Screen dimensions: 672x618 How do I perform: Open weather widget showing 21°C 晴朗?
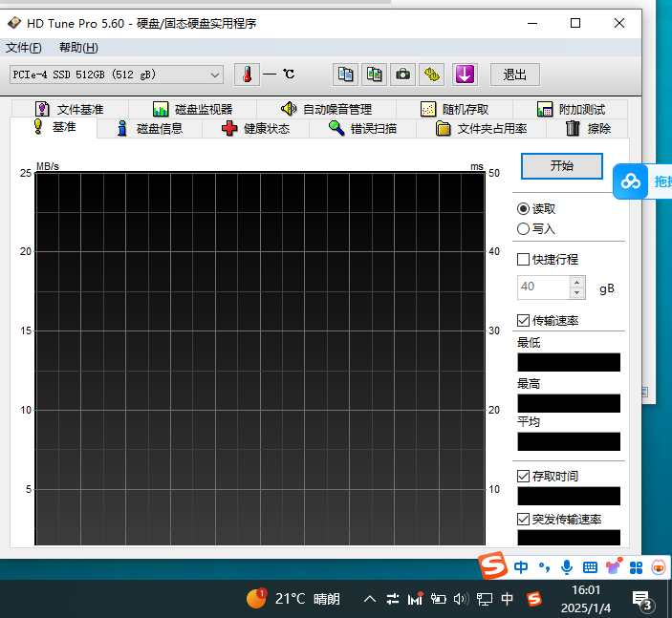[x=293, y=598]
